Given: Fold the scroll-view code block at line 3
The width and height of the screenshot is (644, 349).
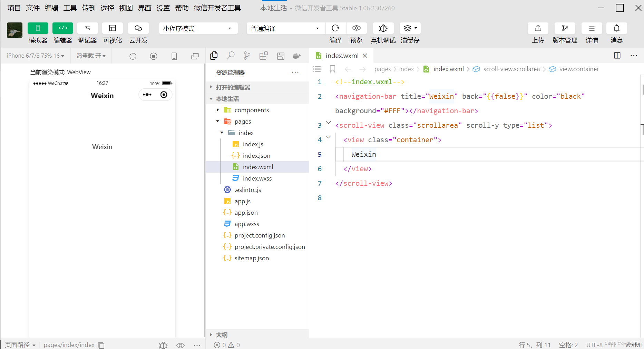Looking at the screenshot, I should coord(329,123).
